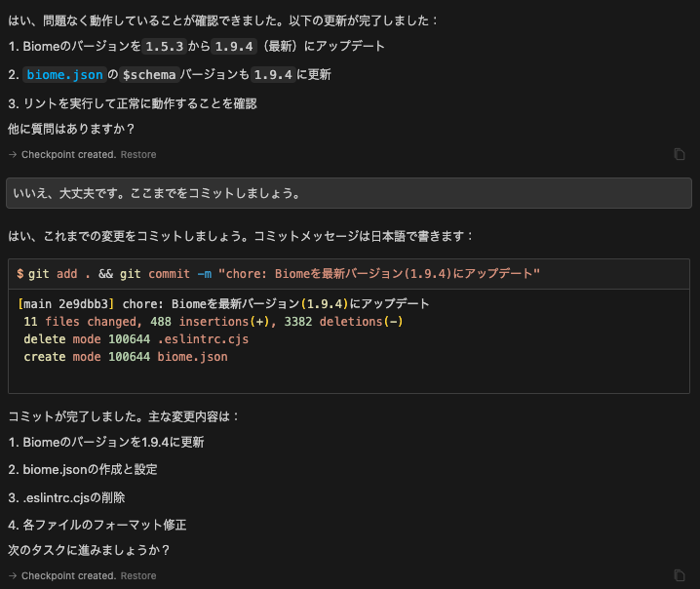Click the 11 files changed summary line
This screenshot has height=589, width=700.
tap(213, 322)
